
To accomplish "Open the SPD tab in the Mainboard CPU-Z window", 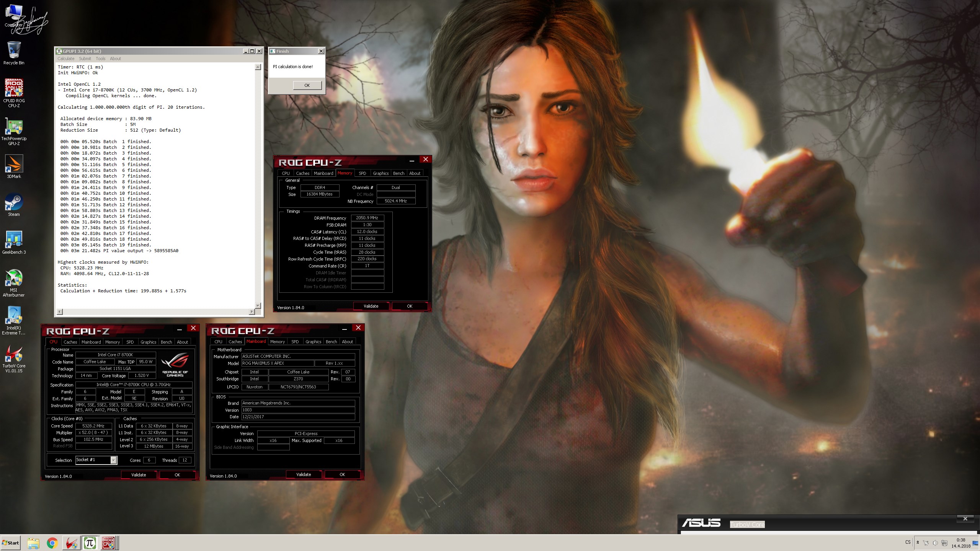I will click(x=295, y=342).
